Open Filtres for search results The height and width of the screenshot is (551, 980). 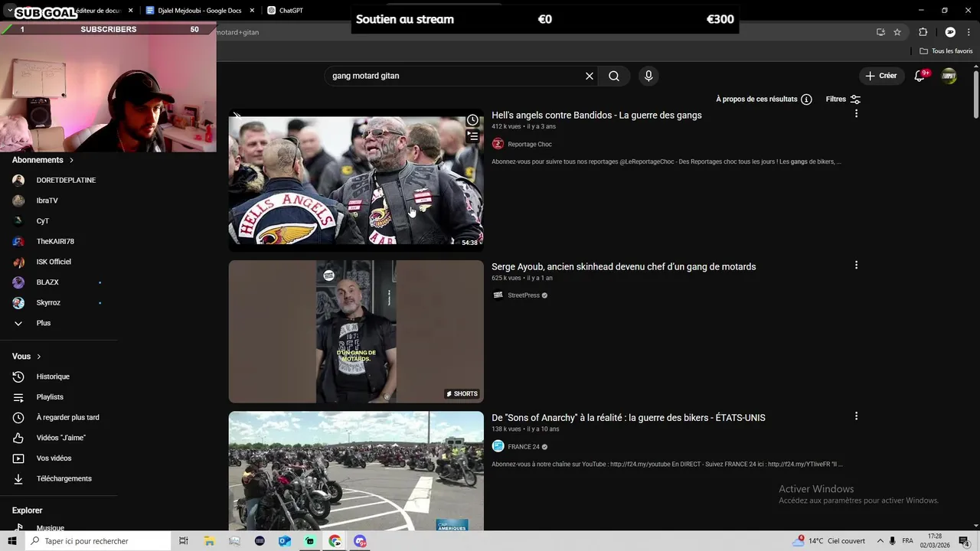click(x=843, y=99)
